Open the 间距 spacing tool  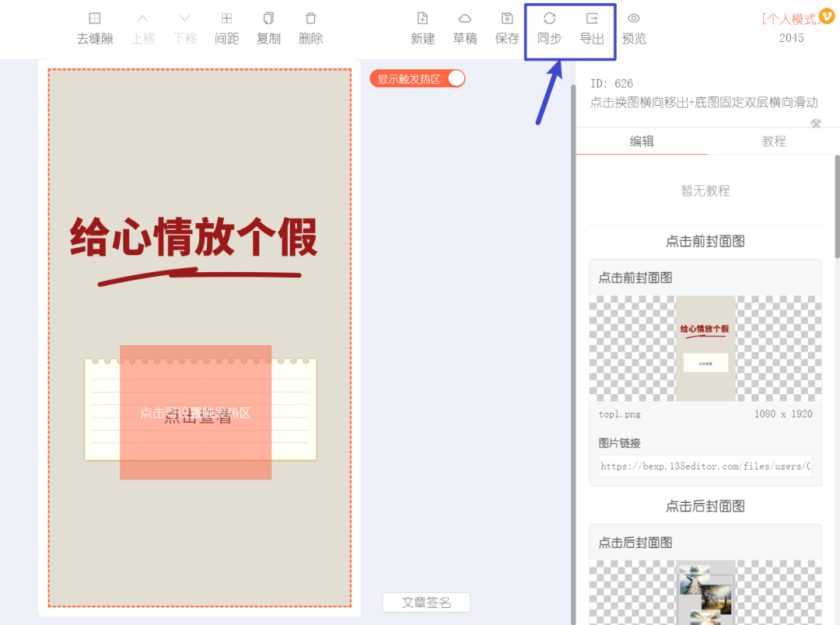point(226,29)
